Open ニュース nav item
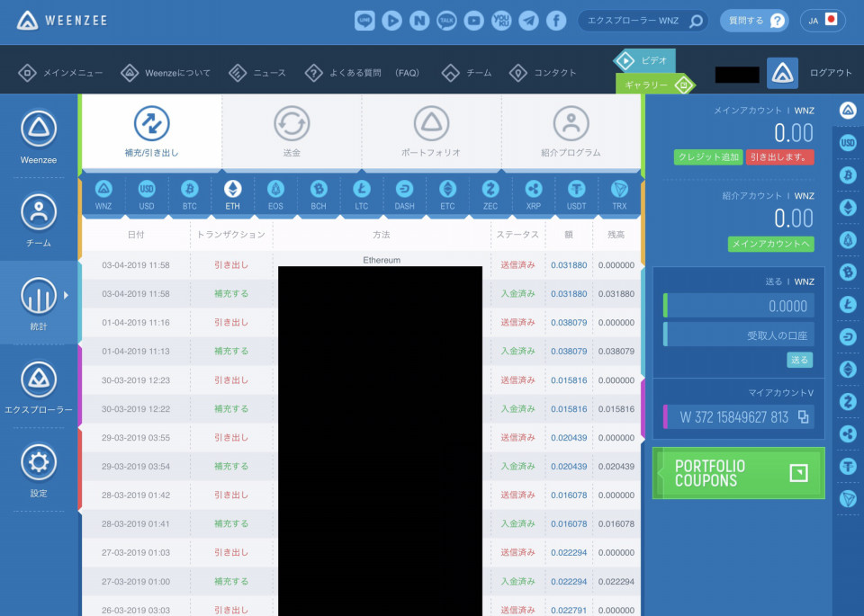 257,73
